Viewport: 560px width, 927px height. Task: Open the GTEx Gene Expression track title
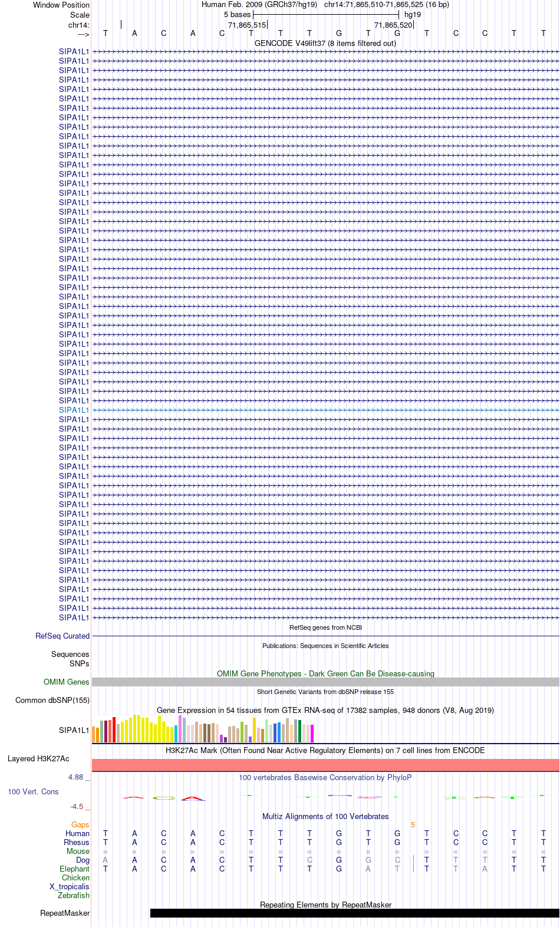click(x=325, y=710)
